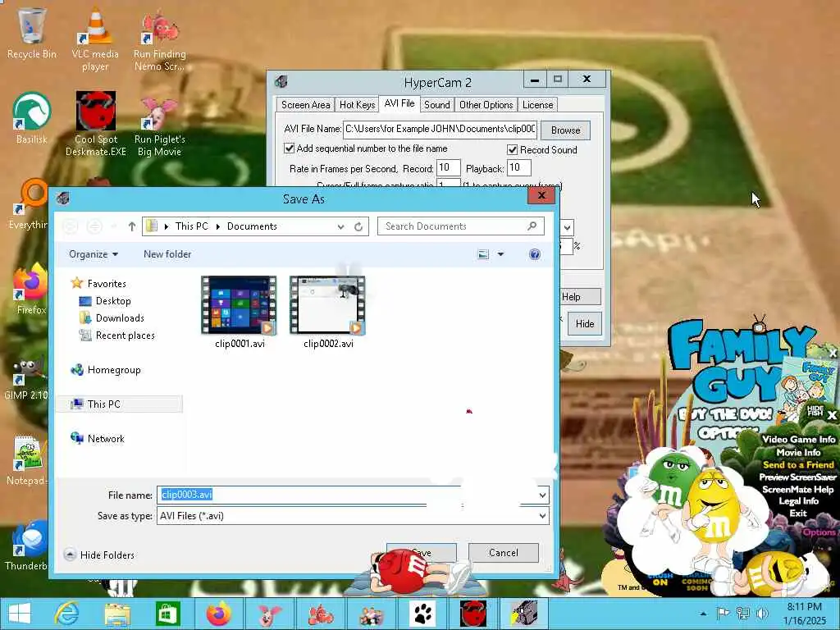840x630 pixels.
Task: Switch to the Finding Nemo taskbar app
Action: click(321, 614)
